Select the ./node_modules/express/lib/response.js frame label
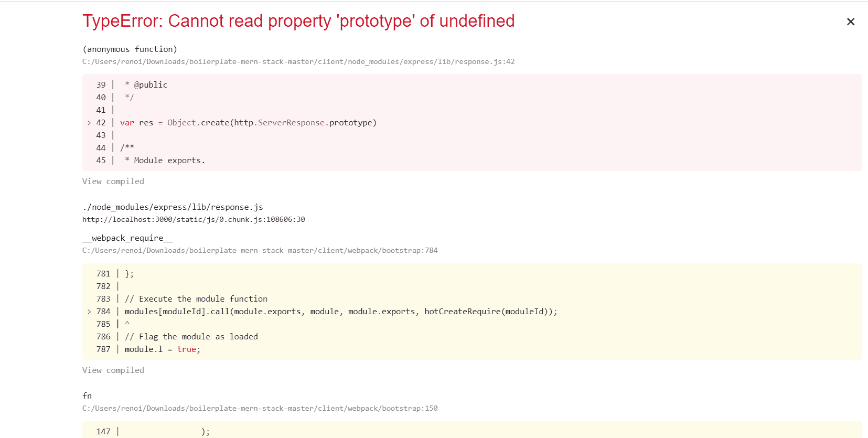Viewport: 868px width, 438px height. pos(173,207)
